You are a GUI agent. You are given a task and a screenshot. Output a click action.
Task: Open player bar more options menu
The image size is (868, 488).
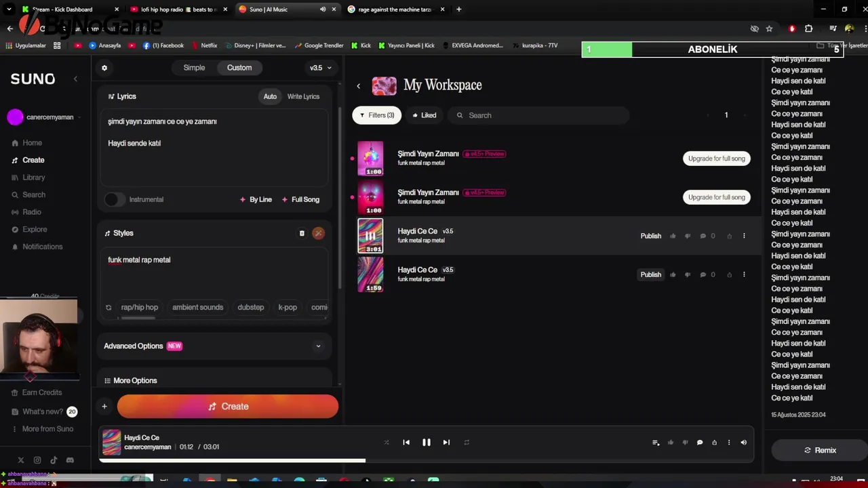point(729,443)
